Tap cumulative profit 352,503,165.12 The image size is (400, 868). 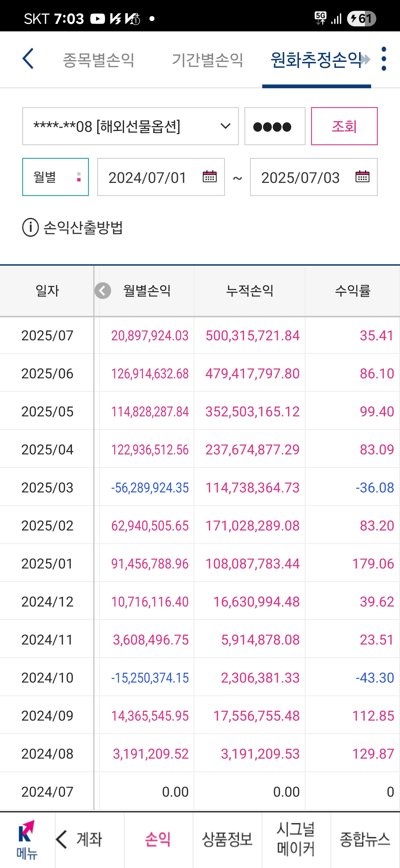coord(252,412)
